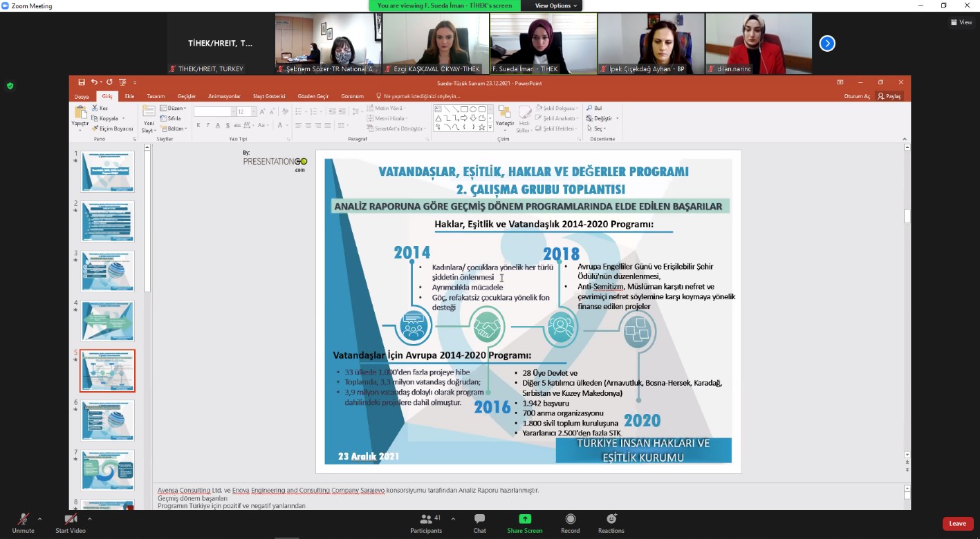Open the Şekil Anahattı dropdown

(557, 118)
